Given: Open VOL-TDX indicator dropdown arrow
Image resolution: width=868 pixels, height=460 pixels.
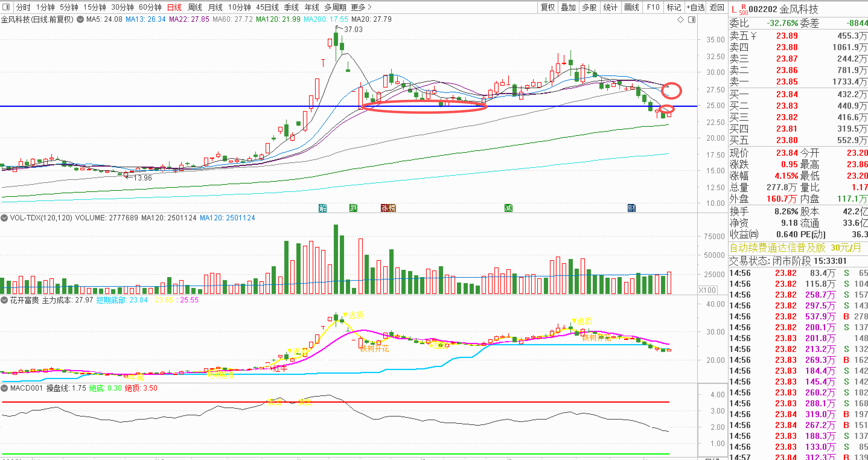Looking at the screenshot, I should 5,218.
